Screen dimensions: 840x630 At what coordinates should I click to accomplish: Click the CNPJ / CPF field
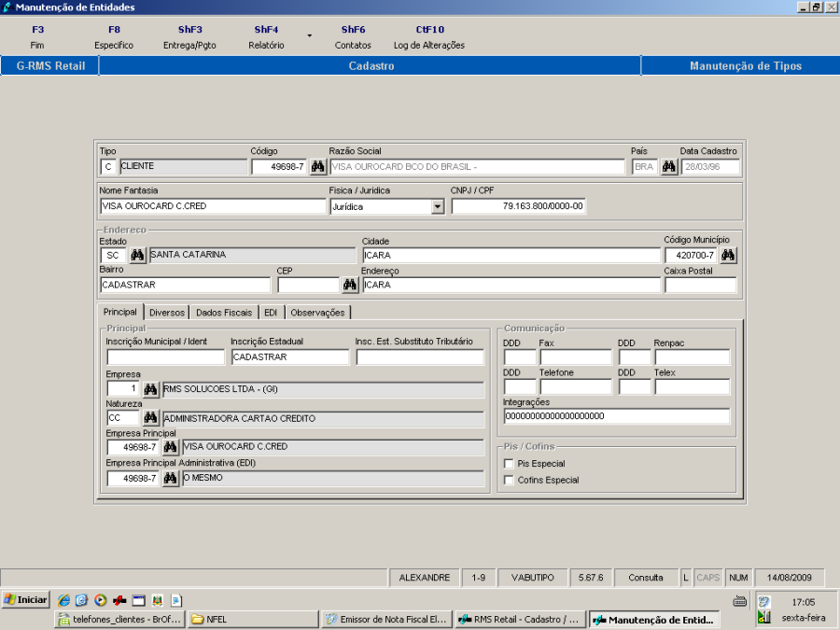pos(519,206)
